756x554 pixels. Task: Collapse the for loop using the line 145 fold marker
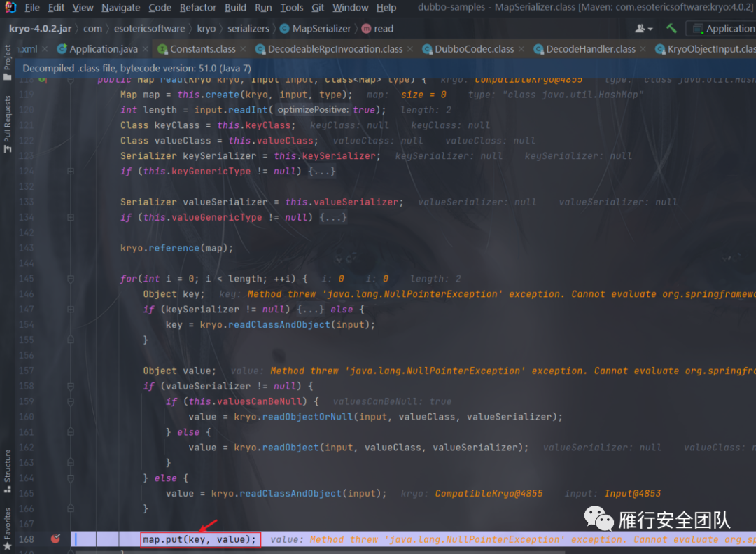(x=71, y=279)
